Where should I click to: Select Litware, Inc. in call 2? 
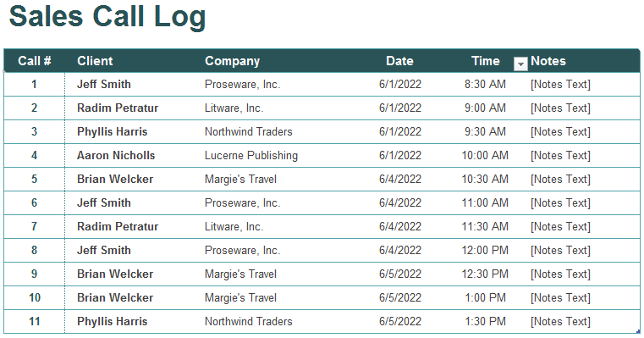[x=234, y=108]
